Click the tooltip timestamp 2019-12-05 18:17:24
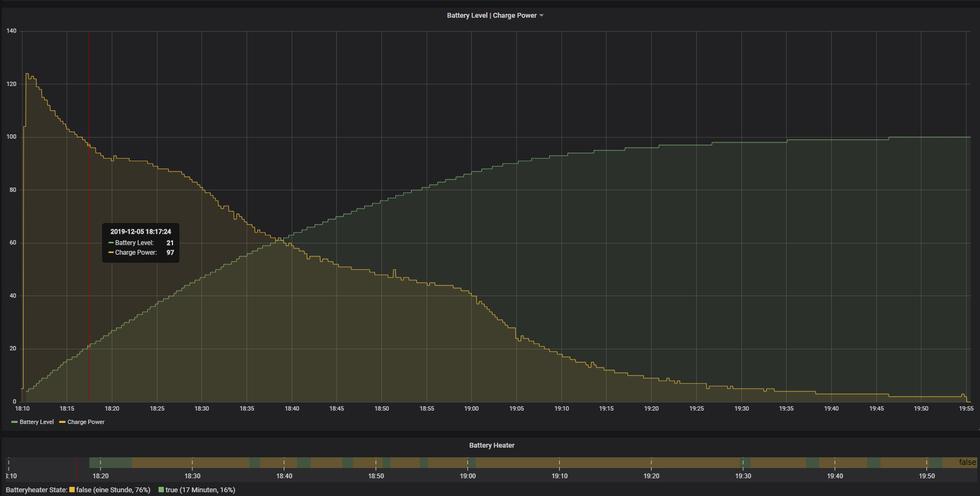Image resolution: width=980 pixels, height=496 pixels. click(x=141, y=232)
